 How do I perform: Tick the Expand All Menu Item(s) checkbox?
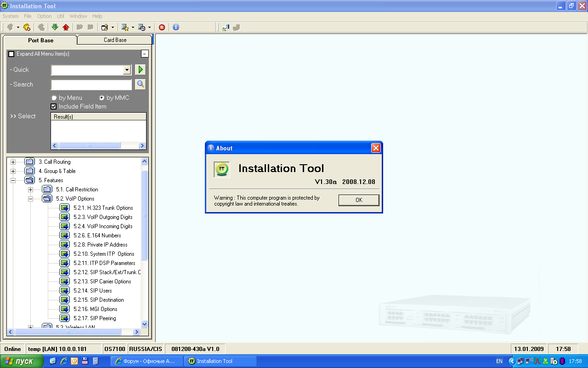(x=11, y=54)
